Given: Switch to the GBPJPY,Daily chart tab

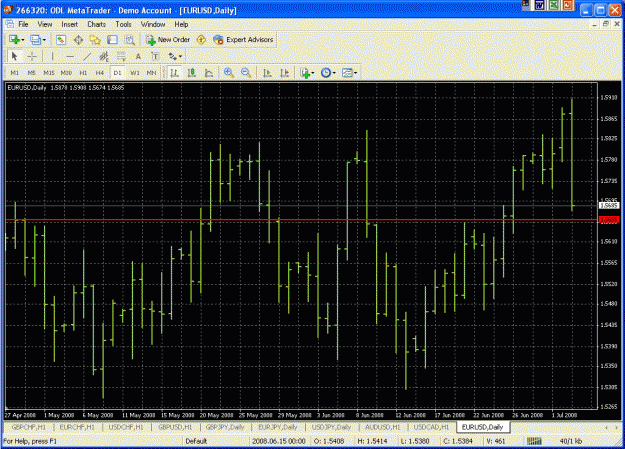Looking at the screenshot, I should pos(225,427).
